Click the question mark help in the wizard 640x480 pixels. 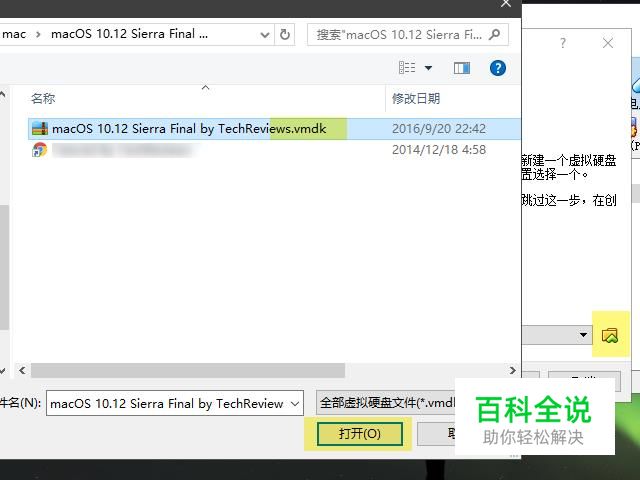coord(563,43)
